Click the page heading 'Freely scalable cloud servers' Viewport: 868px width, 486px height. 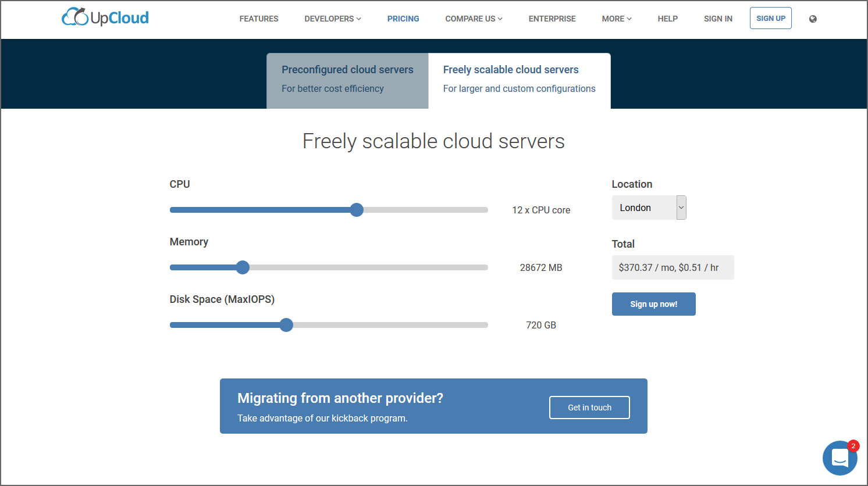pyautogui.click(x=433, y=141)
